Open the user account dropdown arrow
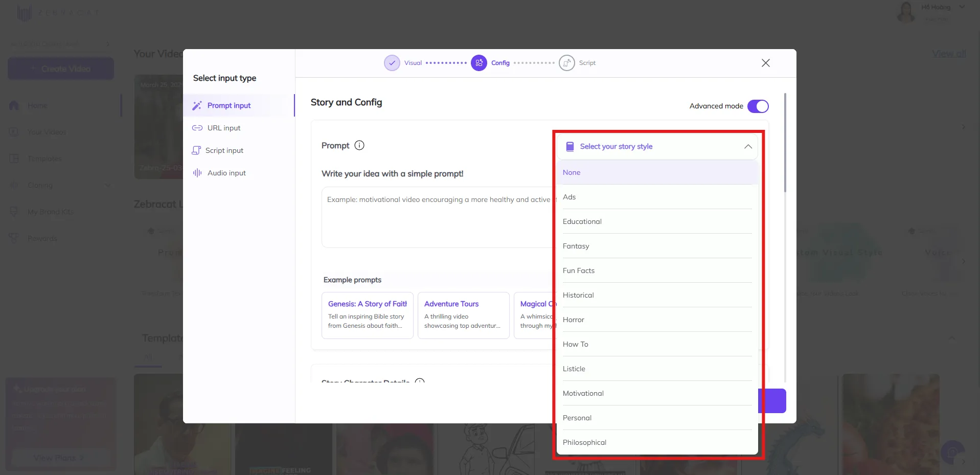980x475 pixels. (962, 7)
